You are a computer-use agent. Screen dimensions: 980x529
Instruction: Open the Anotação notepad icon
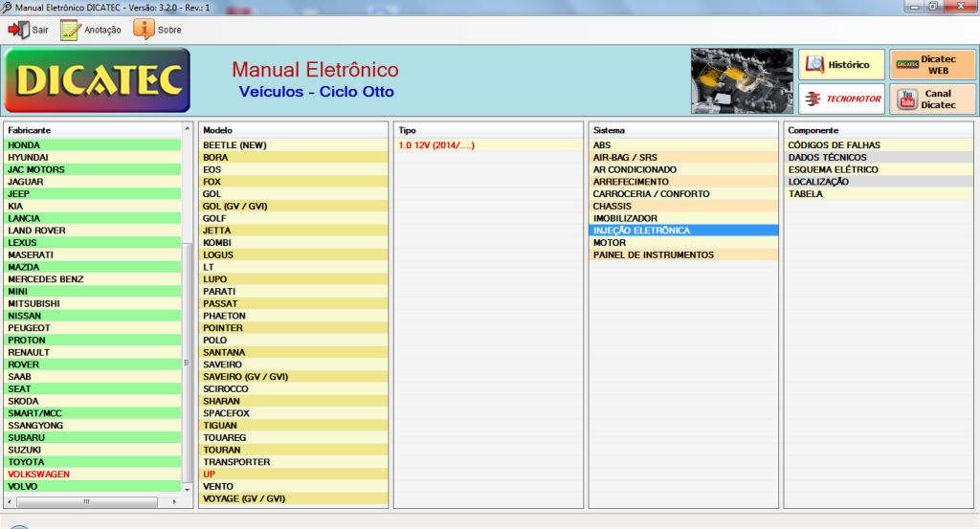71,30
